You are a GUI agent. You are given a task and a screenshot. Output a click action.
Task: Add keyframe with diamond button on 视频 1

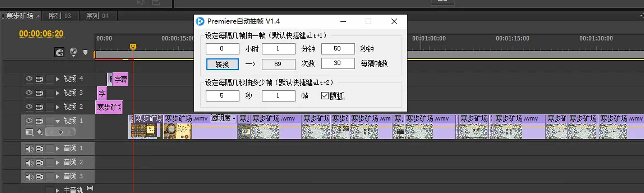click(60, 132)
